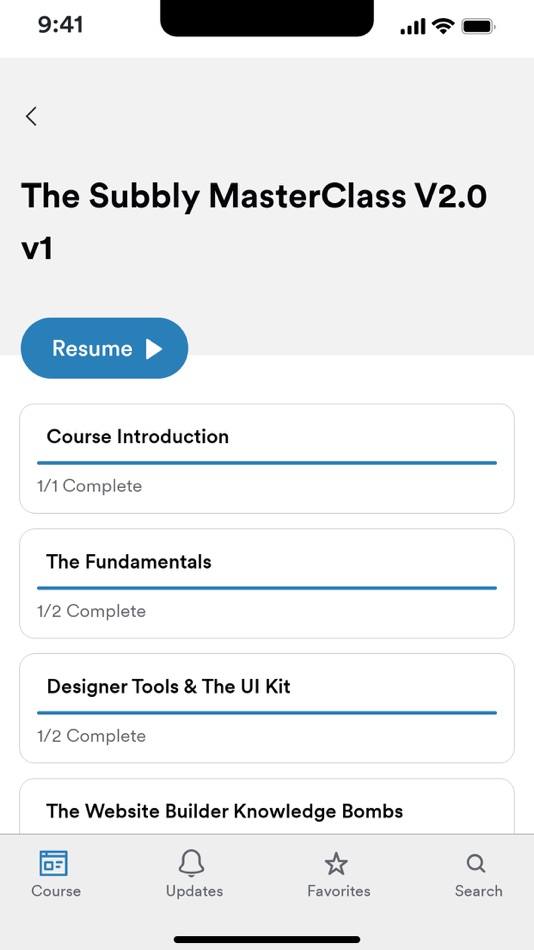Expand Designer Tools & The UI Kit
The height and width of the screenshot is (950, 534).
(267, 708)
